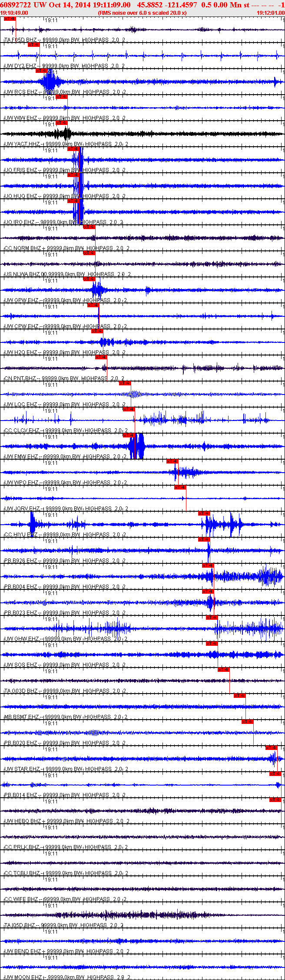
Task: Click the red pick marker on TA F05D trace
Action: pyautogui.click(x=9, y=19)
